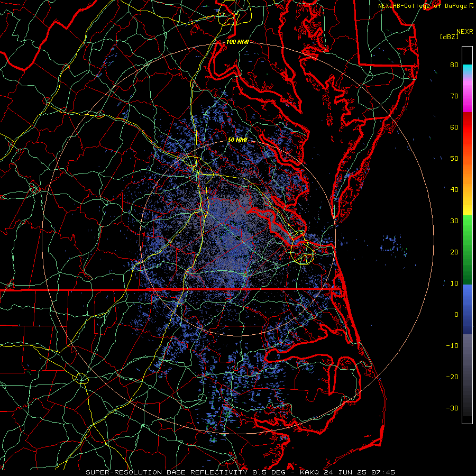
Task: Click the 50 NMI range ring label
Action: pos(237,140)
